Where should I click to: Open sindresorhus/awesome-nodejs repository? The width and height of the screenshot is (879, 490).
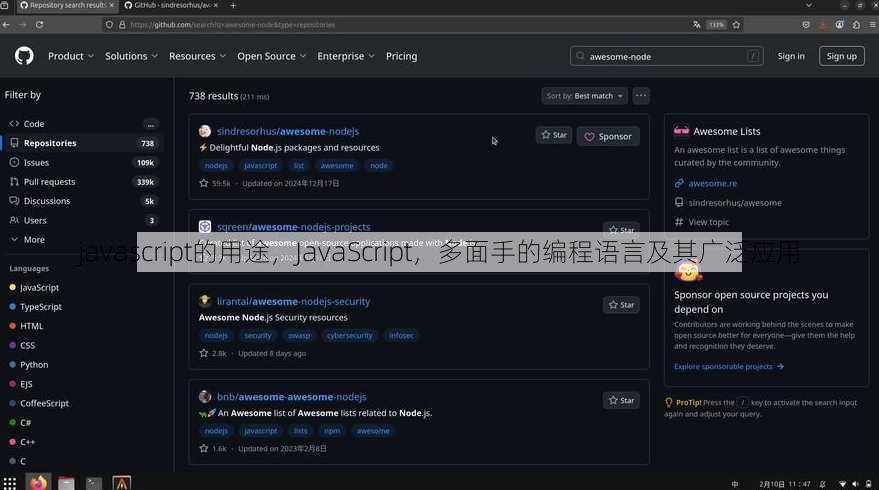pyautogui.click(x=288, y=131)
